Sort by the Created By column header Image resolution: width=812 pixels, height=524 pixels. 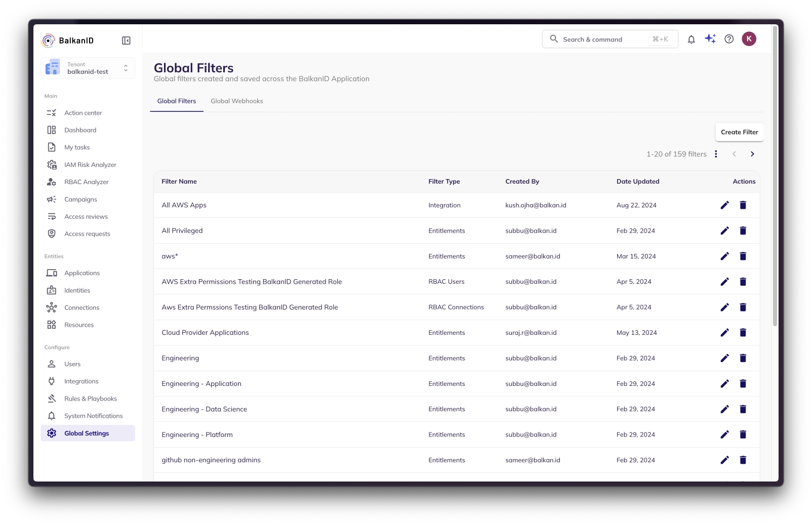[x=522, y=182]
